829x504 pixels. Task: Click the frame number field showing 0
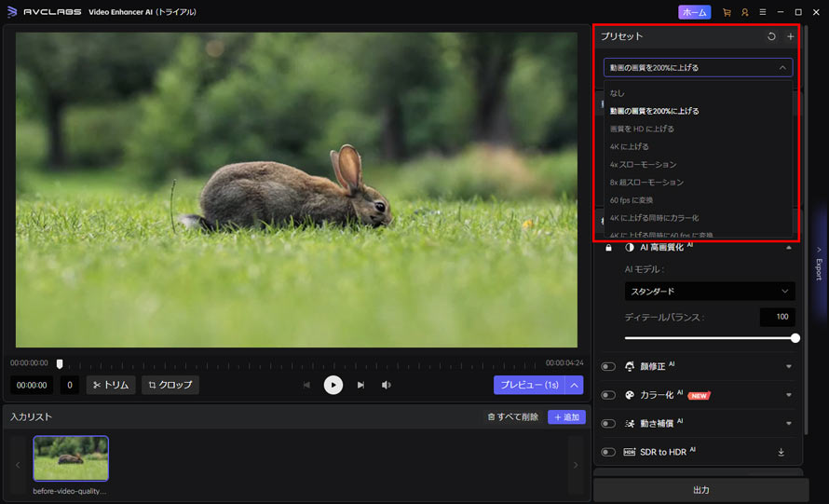pyautogui.click(x=69, y=385)
